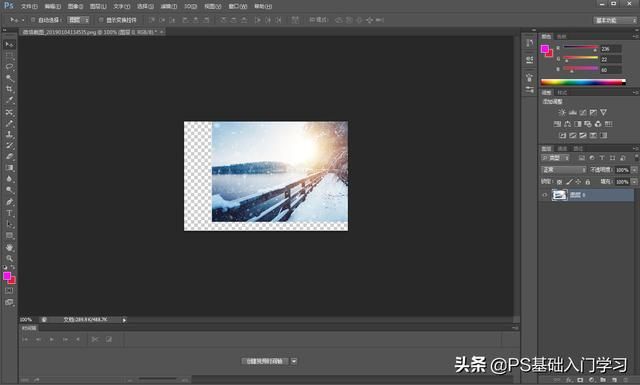Select the Brush tool

point(9,123)
